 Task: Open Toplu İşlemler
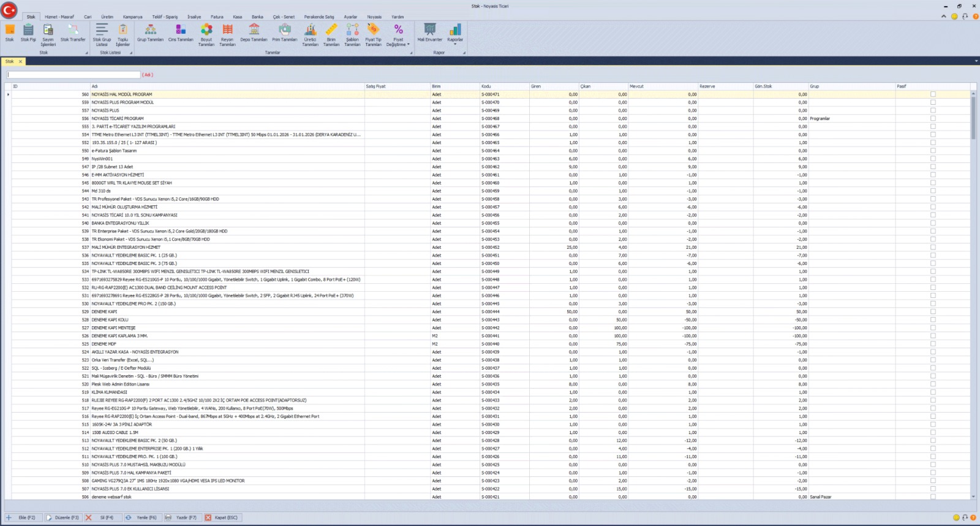pos(123,36)
